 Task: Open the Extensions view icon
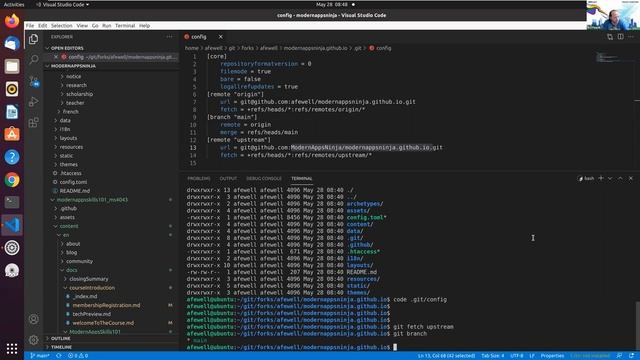point(33,122)
